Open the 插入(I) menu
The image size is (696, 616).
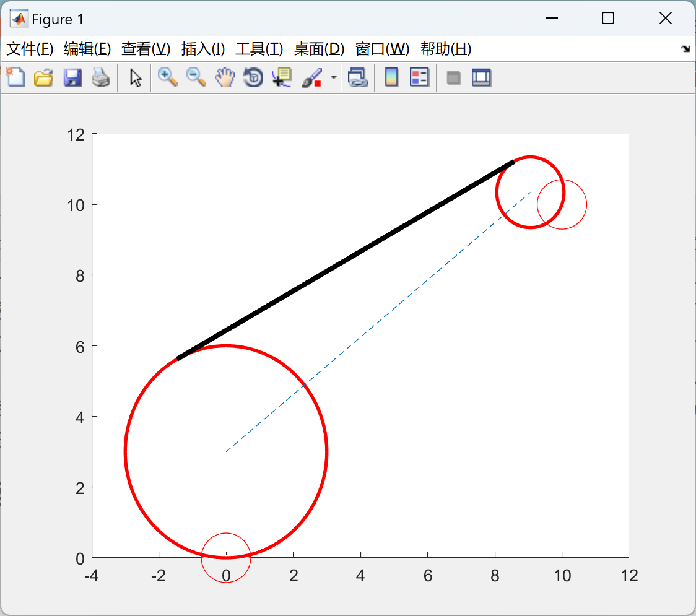pos(203,49)
